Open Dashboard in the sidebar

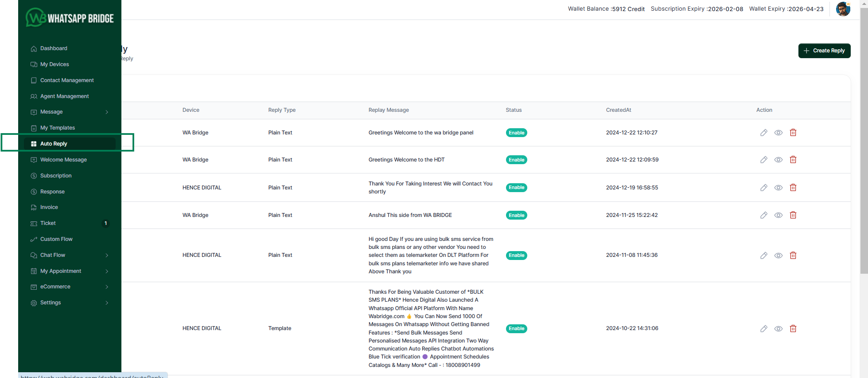click(54, 48)
